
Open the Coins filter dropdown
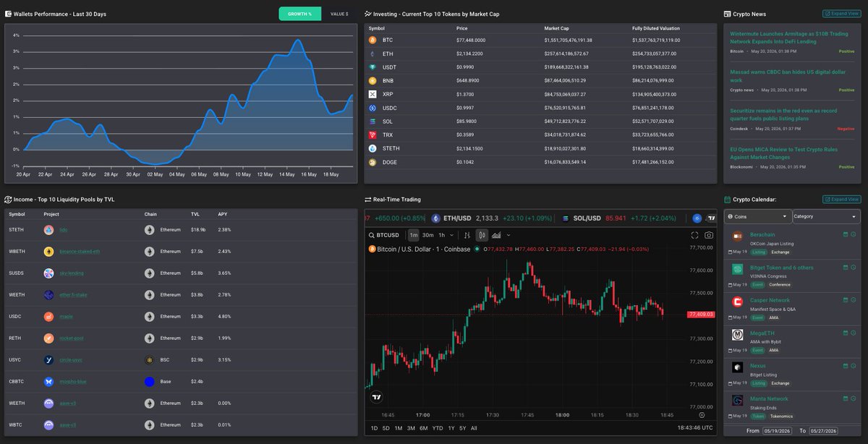click(x=758, y=216)
